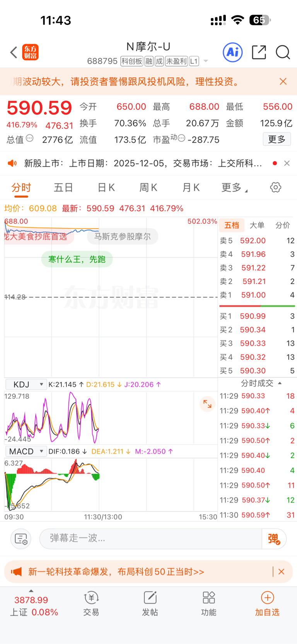The height and width of the screenshot is (644, 297).
Task: Tap the 11:29 590.37 trade row
Action: click(257, 500)
